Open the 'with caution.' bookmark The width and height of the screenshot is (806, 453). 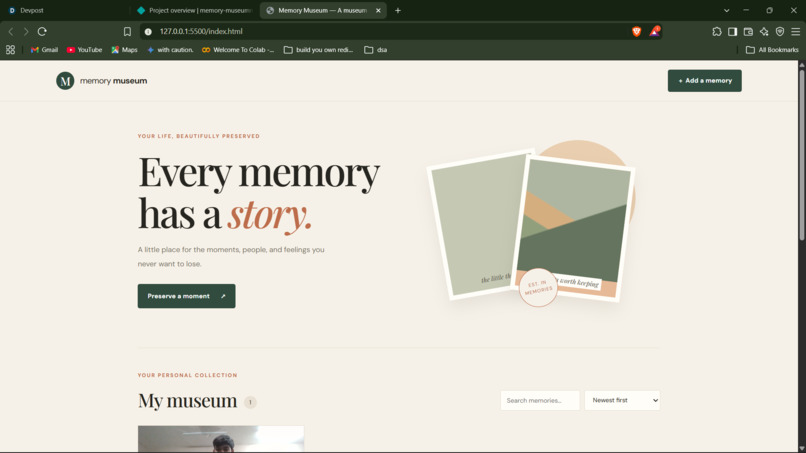click(170, 50)
